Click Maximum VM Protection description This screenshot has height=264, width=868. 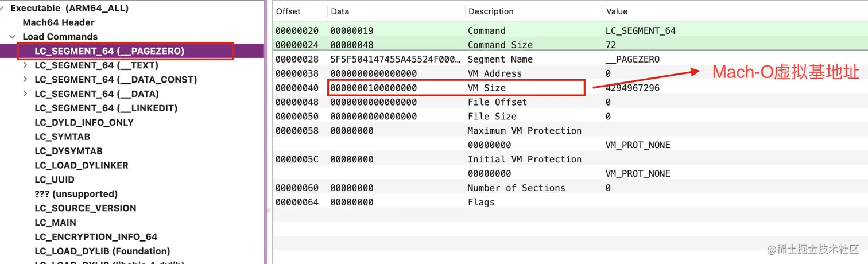(525, 131)
